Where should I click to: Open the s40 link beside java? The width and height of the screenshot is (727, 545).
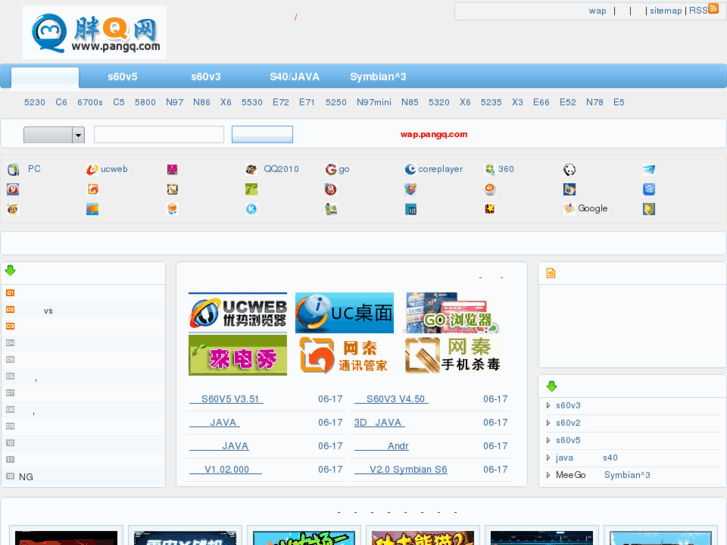pos(610,458)
